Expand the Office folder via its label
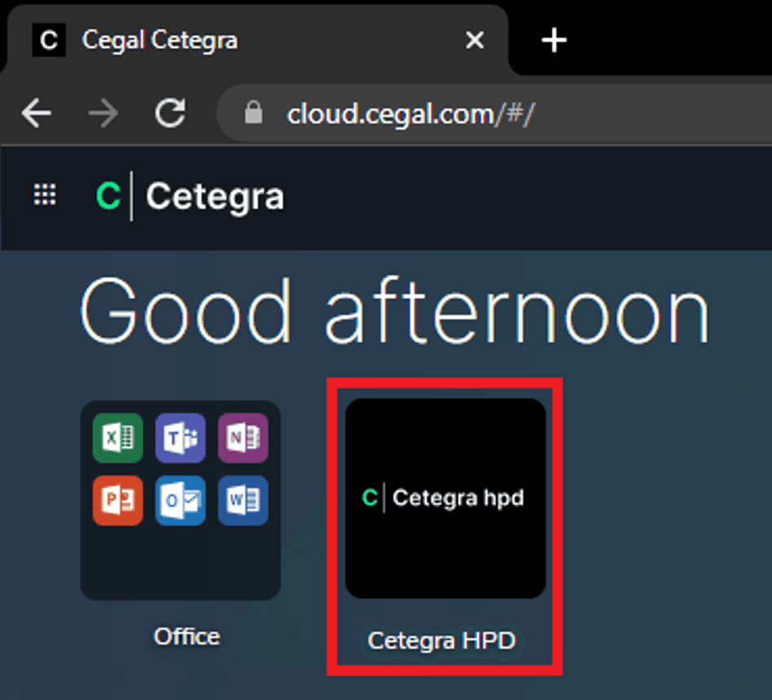772x700 pixels. tap(187, 636)
